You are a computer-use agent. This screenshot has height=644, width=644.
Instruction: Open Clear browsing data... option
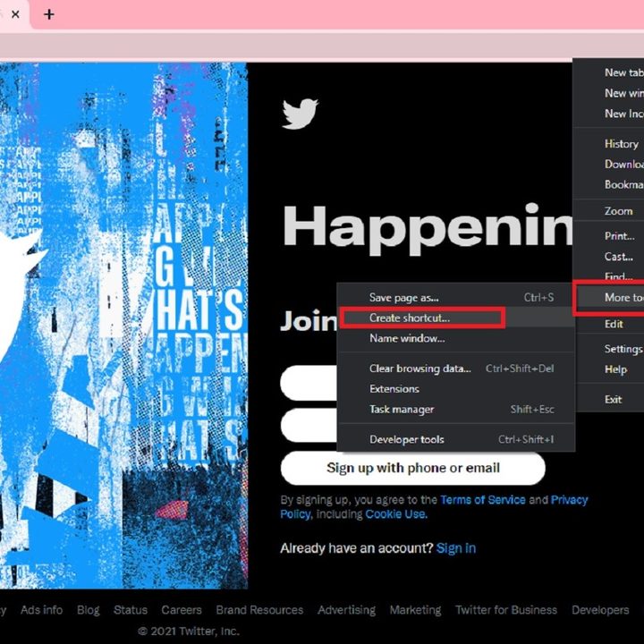[x=456, y=369]
